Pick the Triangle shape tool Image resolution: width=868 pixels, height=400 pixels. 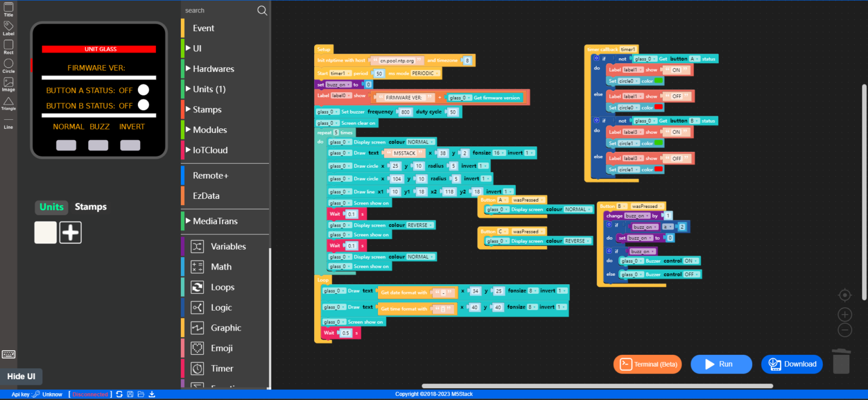[x=8, y=103]
